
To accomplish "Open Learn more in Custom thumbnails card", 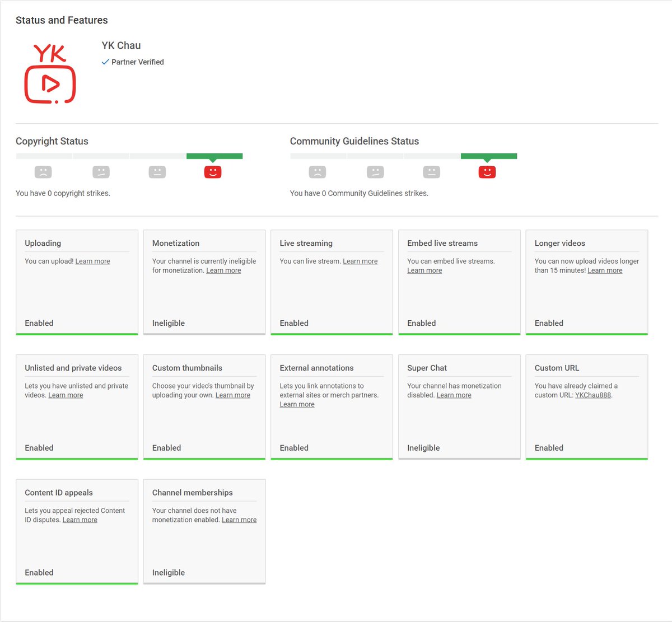I will coord(233,395).
